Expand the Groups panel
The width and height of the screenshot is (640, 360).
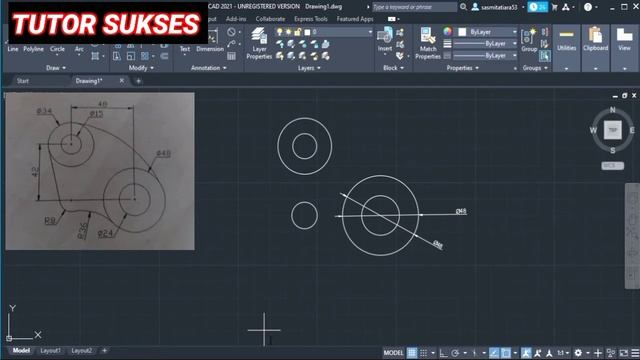tap(535, 68)
